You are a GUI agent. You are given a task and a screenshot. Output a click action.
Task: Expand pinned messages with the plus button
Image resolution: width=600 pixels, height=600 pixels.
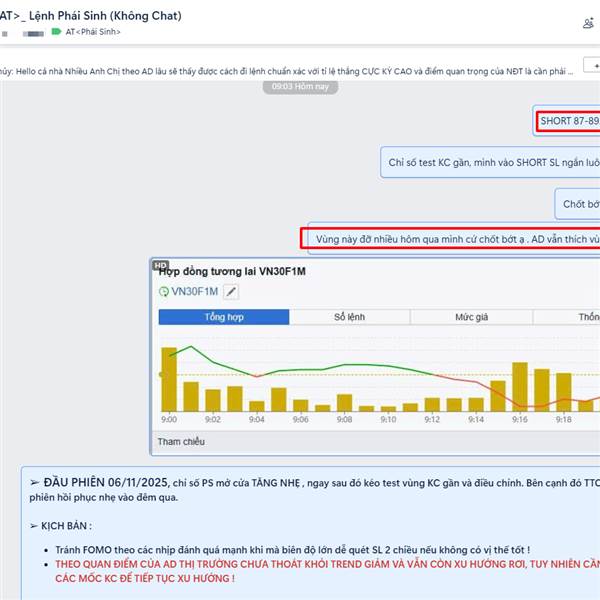pyautogui.click(x=592, y=65)
